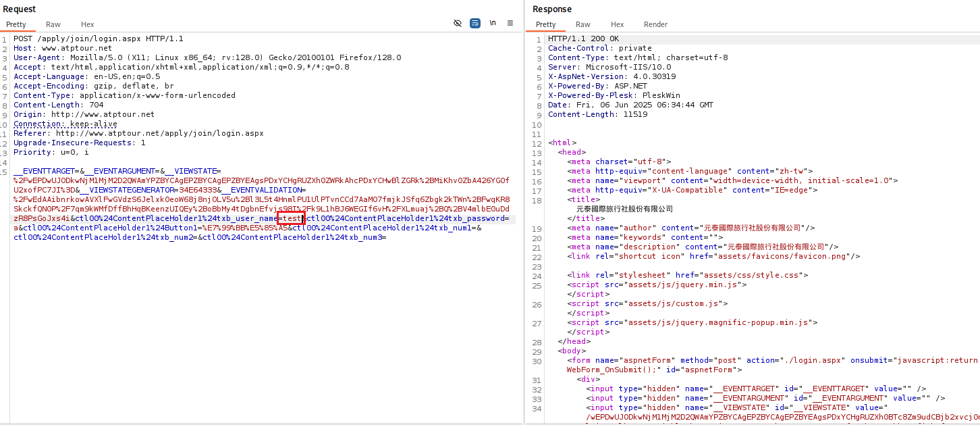Click the HTTP/1.1 200 OK status line
This screenshot has height=425, width=980.
coord(583,39)
